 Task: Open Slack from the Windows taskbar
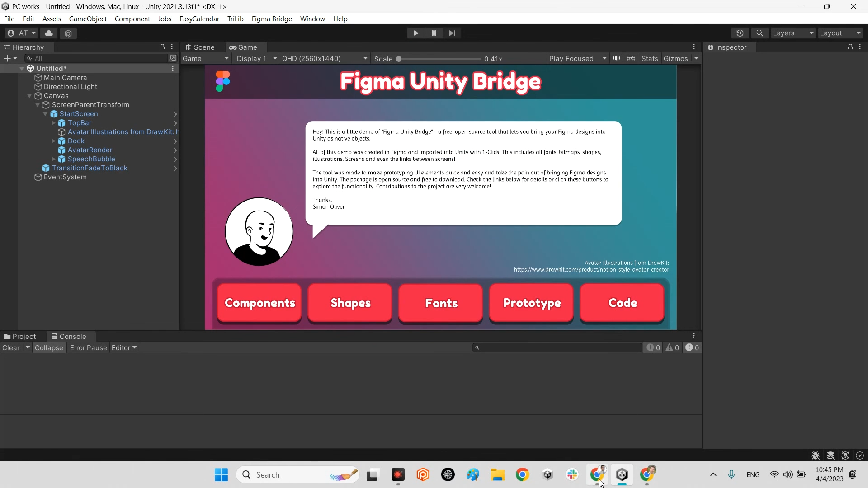coord(572,474)
